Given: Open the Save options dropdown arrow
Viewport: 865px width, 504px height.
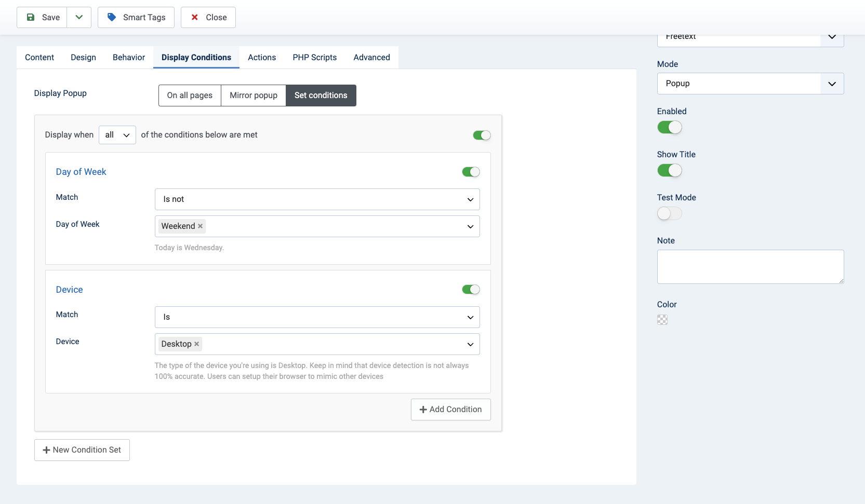Looking at the screenshot, I should click(x=79, y=17).
